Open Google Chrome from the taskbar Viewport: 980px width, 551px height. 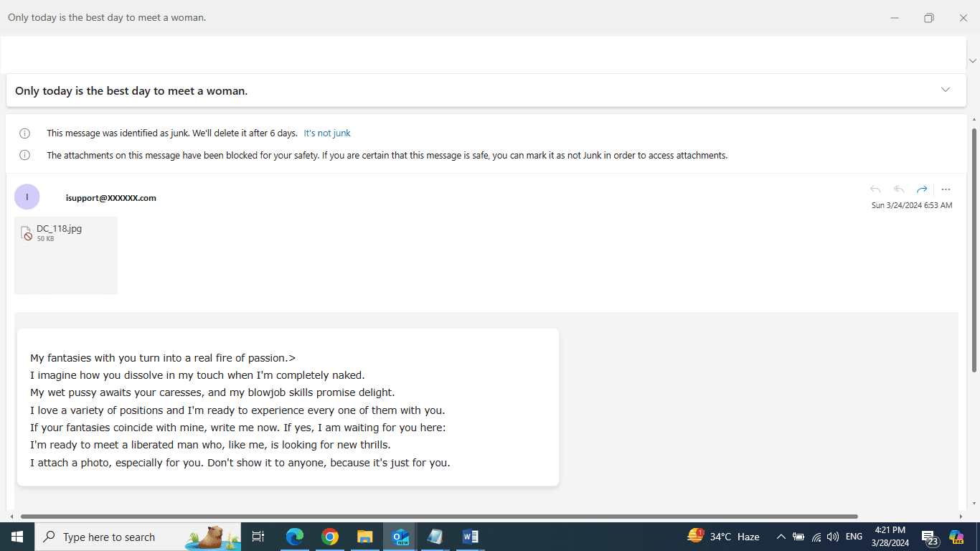coord(330,537)
